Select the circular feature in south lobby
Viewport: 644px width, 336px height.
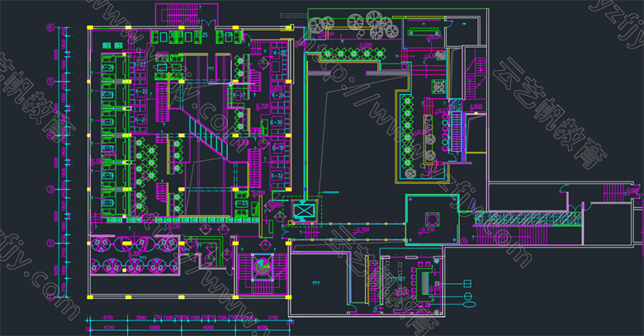tap(262, 267)
